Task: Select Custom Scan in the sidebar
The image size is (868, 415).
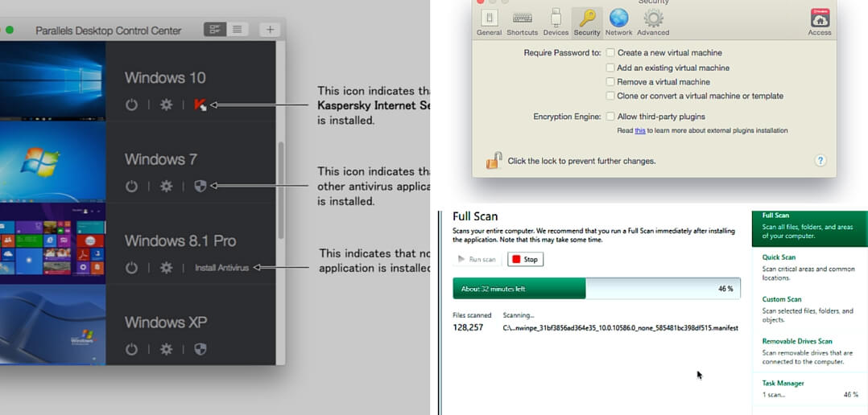Action: pyautogui.click(x=810, y=310)
